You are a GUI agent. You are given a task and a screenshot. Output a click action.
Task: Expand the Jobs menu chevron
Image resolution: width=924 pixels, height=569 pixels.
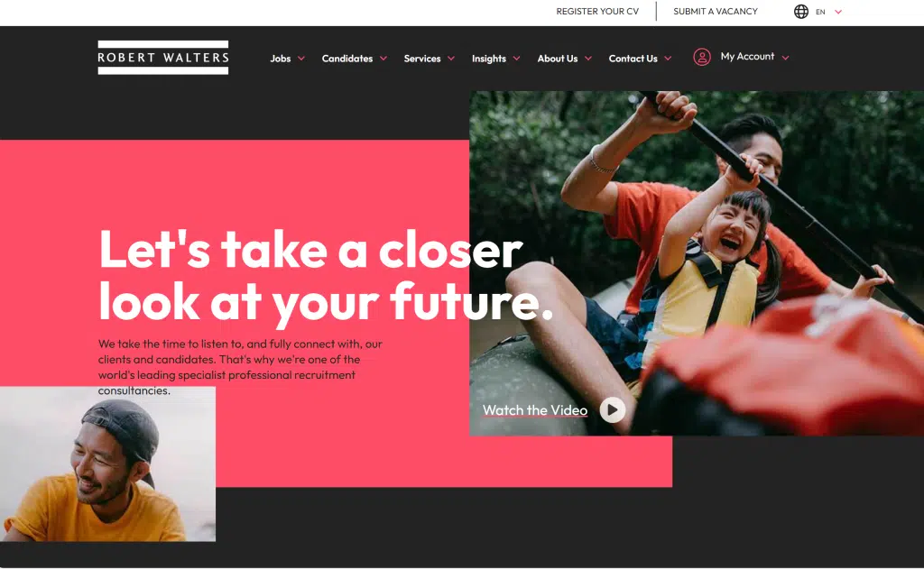[301, 59]
